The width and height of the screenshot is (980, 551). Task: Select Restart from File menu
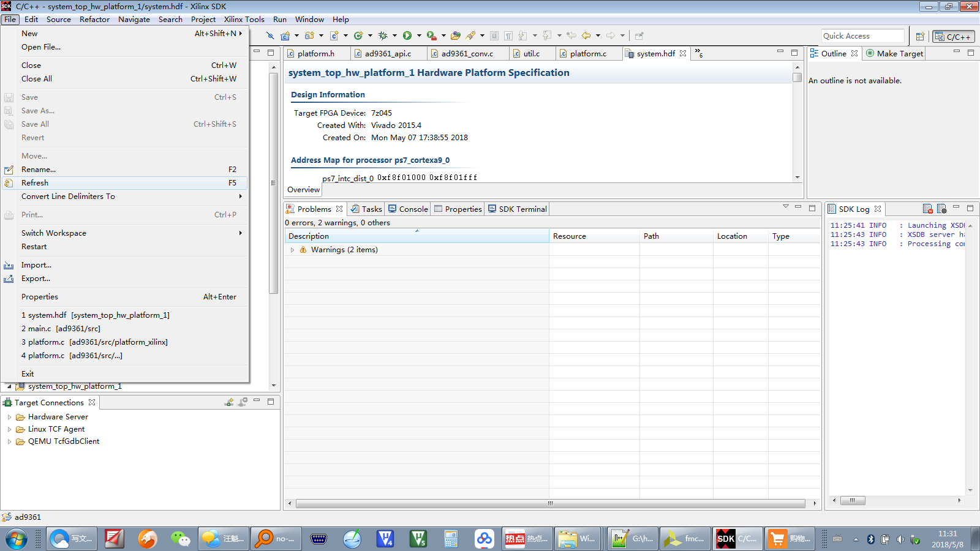(125, 247)
